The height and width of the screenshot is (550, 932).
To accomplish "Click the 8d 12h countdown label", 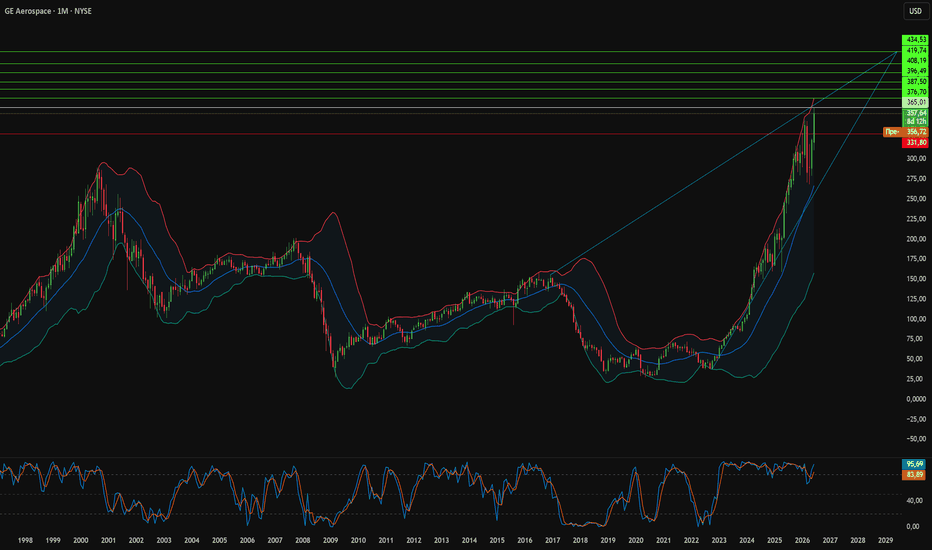I will pyautogui.click(x=915, y=121).
